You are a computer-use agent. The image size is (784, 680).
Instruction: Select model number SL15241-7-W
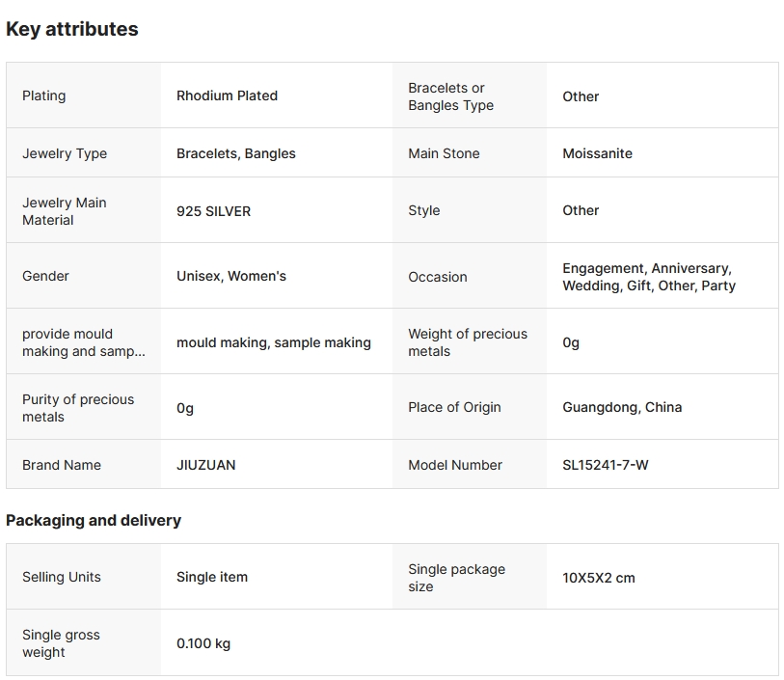(x=606, y=465)
